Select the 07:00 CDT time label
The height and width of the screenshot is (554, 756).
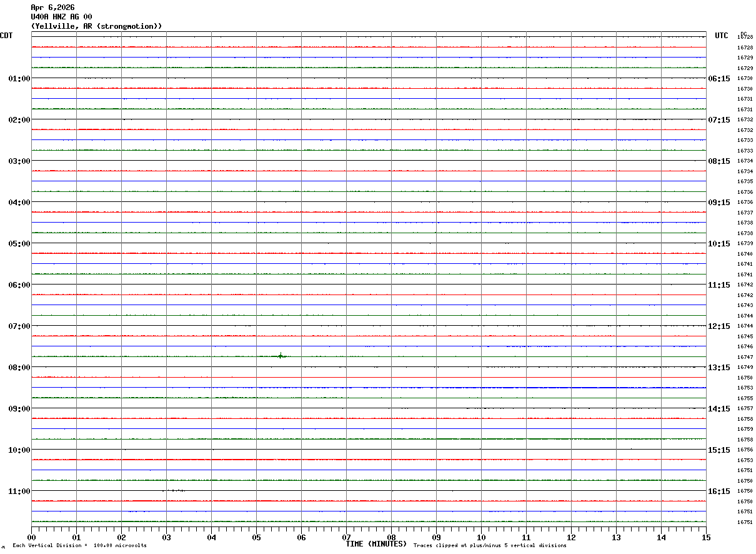point(19,326)
